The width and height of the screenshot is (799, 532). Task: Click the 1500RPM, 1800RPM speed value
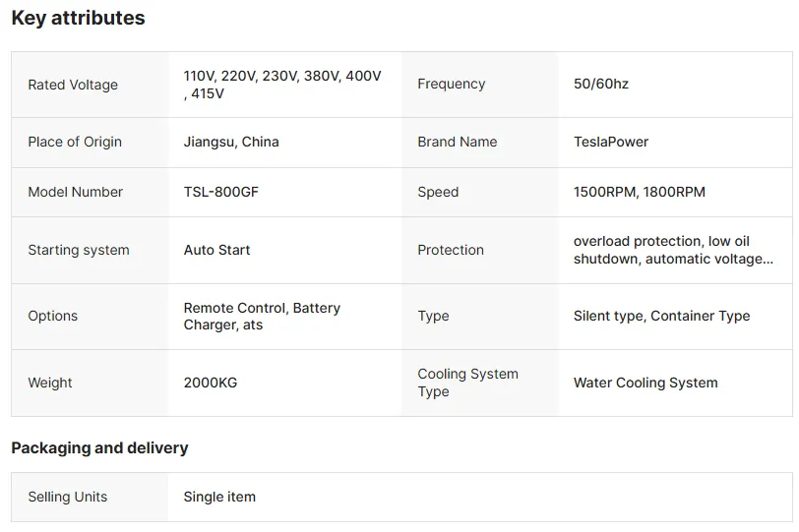[x=640, y=192]
